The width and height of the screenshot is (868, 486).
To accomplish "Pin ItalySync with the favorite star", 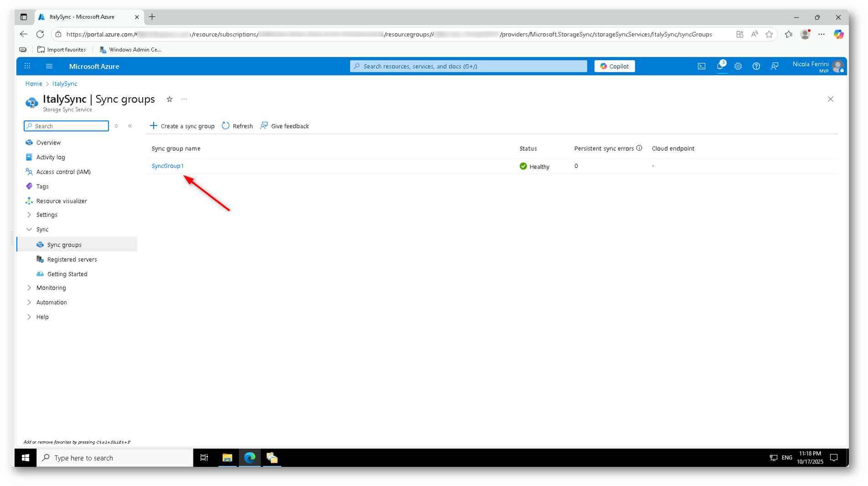I will 169,99.
